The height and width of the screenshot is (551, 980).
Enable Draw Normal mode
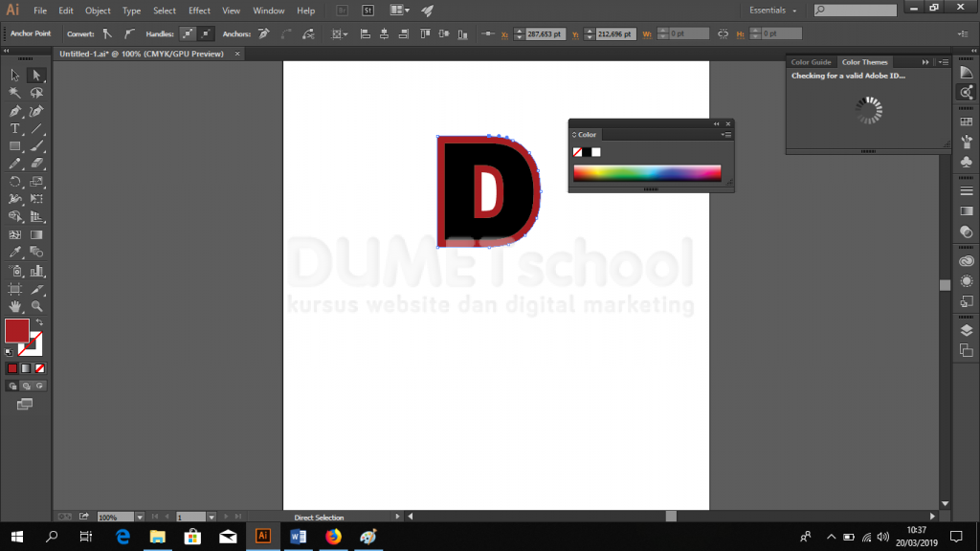(12, 386)
